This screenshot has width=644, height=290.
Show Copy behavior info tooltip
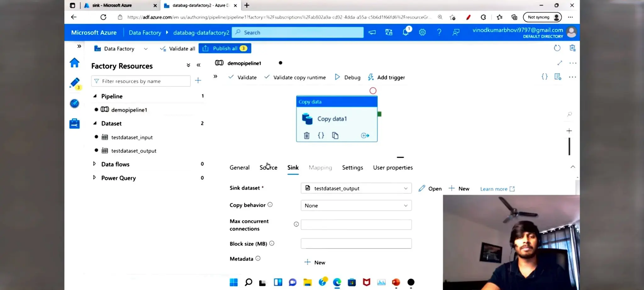(x=270, y=205)
